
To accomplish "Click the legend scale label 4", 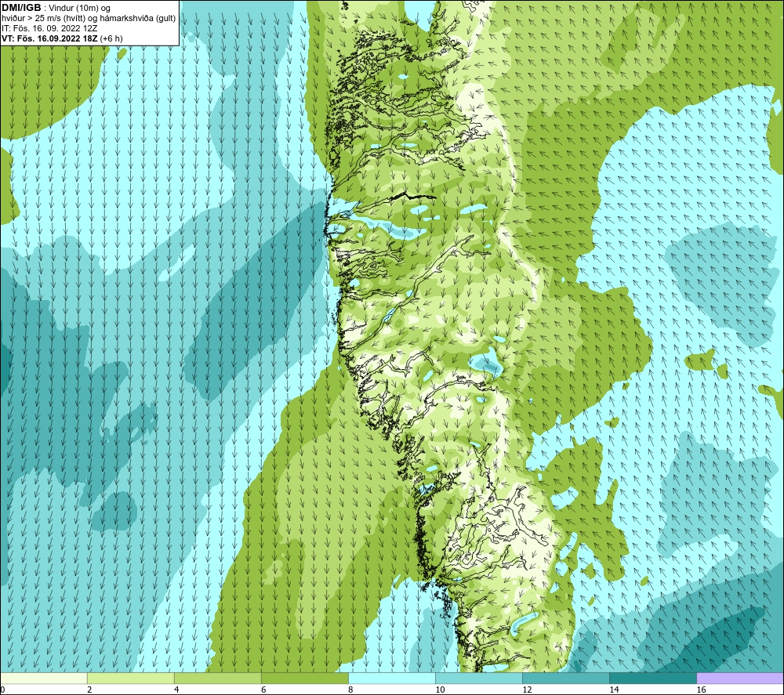I will coord(176,690).
